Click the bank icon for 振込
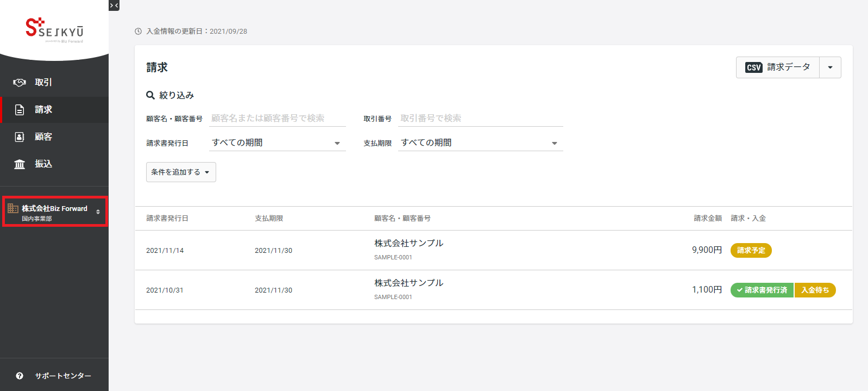 20,164
